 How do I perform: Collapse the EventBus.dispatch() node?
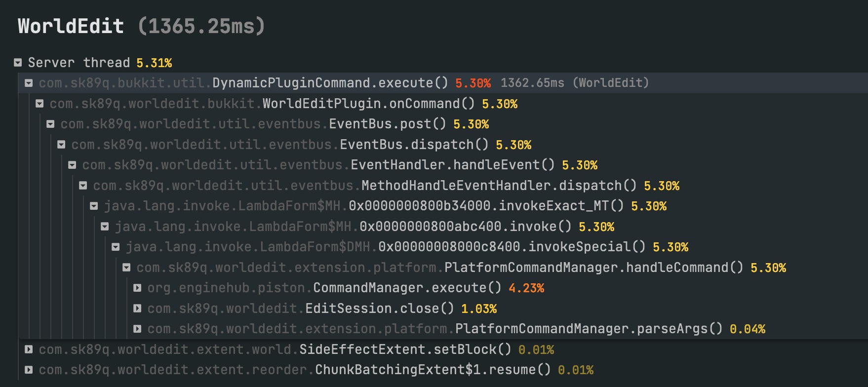tap(61, 145)
